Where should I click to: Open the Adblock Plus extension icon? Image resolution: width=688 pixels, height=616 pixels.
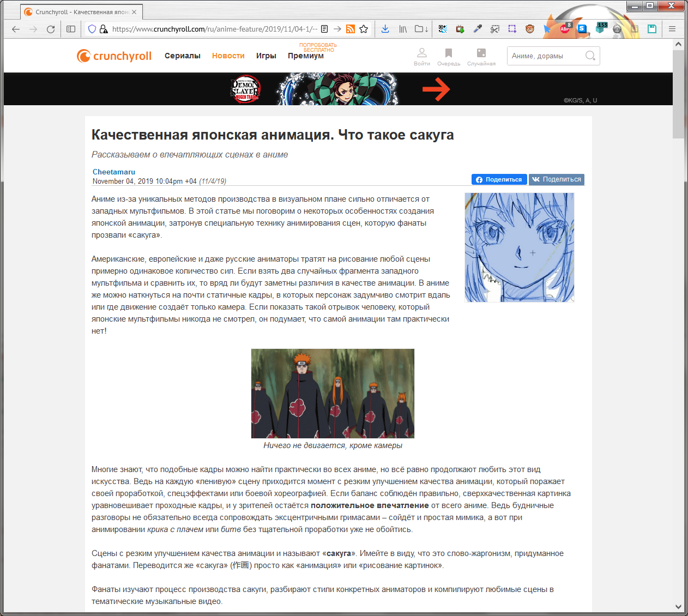click(565, 28)
